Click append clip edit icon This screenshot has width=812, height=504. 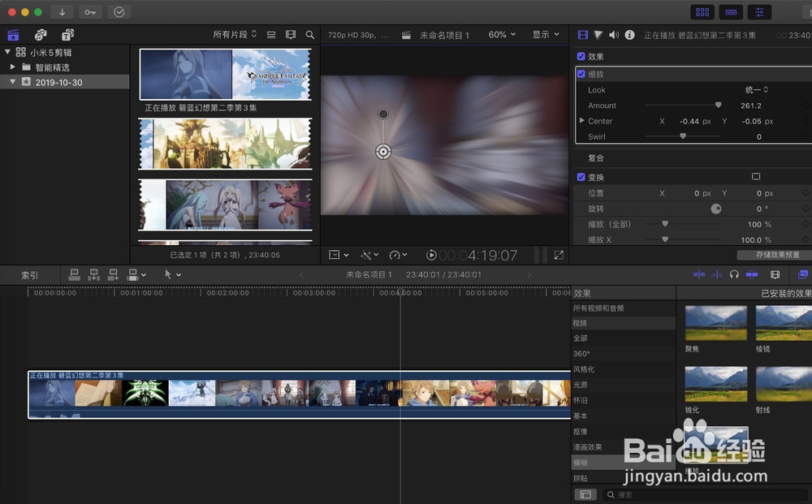(x=113, y=275)
